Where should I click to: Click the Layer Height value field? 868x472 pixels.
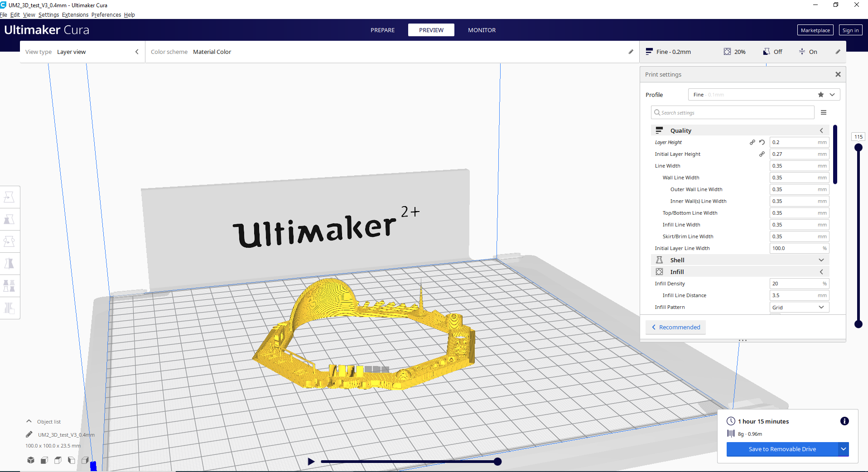800,142
